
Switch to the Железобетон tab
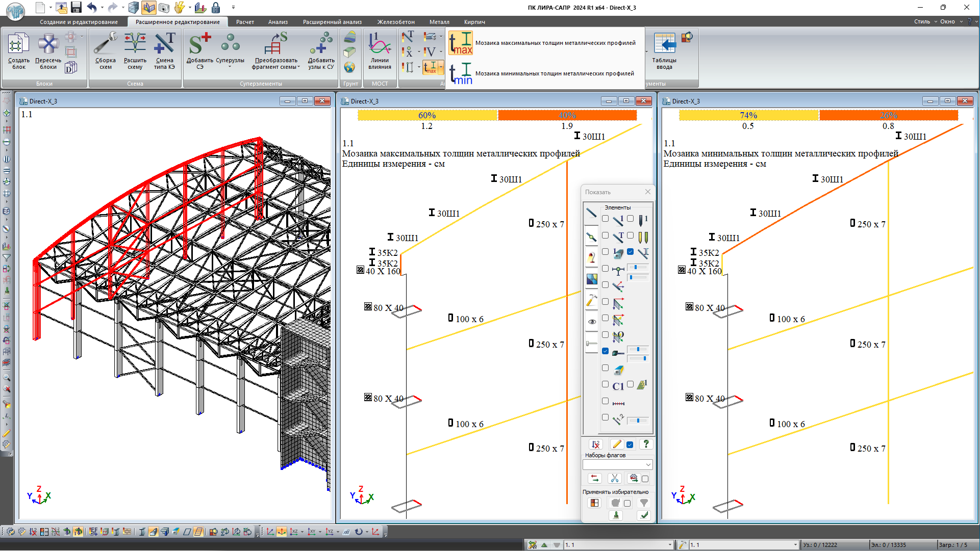point(396,22)
